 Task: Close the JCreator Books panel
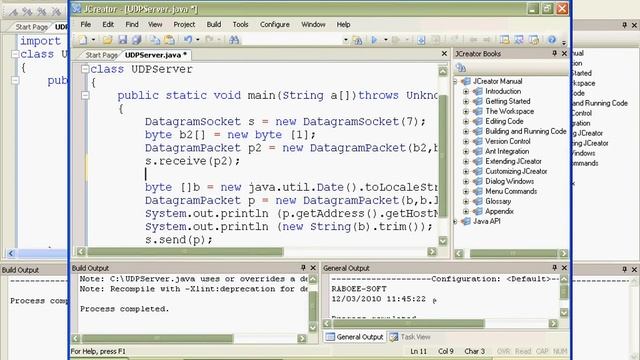(564, 53)
